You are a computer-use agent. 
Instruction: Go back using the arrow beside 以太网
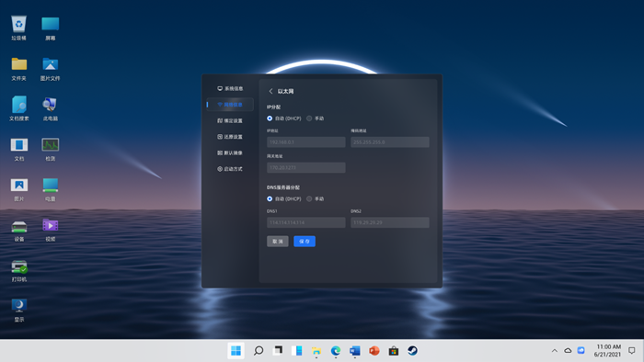click(270, 91)
